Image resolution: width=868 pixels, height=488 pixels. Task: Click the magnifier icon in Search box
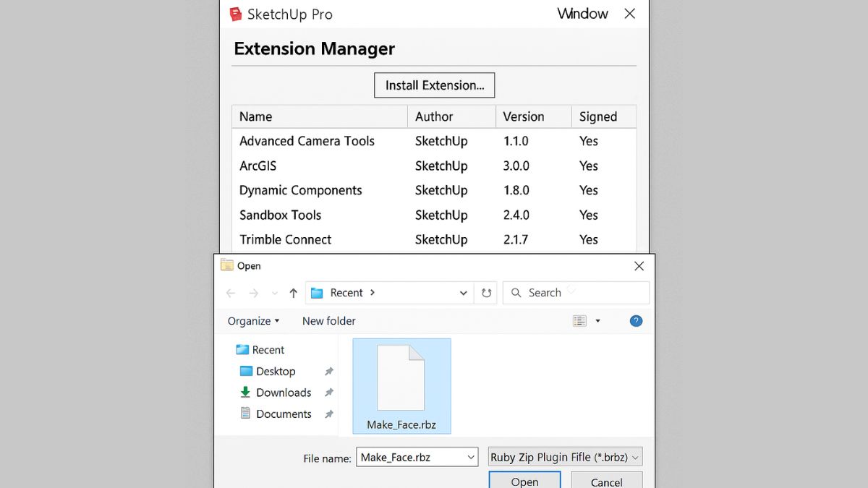[x=516, y=293]
